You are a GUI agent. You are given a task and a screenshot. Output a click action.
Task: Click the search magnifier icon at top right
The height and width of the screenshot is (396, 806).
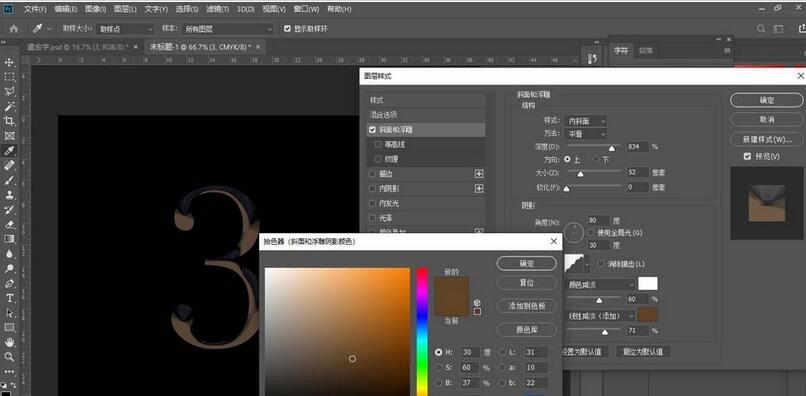pyautogui.click(x=762, y=29)
